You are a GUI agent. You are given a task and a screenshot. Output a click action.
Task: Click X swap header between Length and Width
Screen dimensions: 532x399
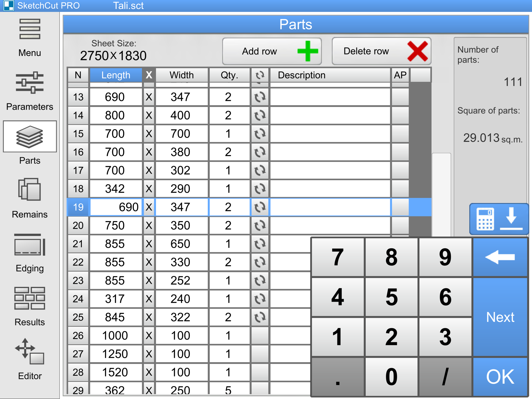(149, 75)
